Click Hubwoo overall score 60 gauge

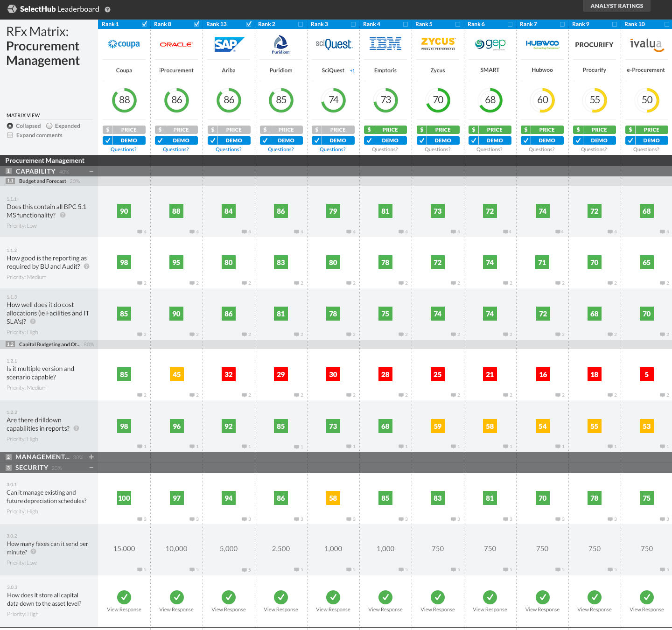point(542,100)
